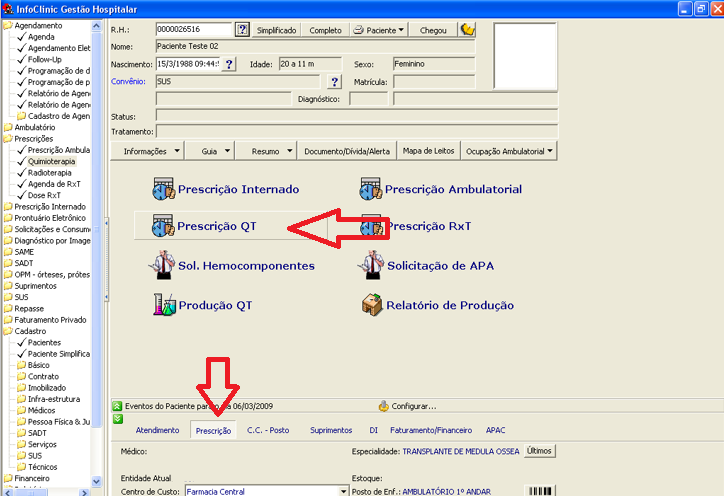
Task: Switch to the C.C. - Posto tab
Action: [268, 430]
